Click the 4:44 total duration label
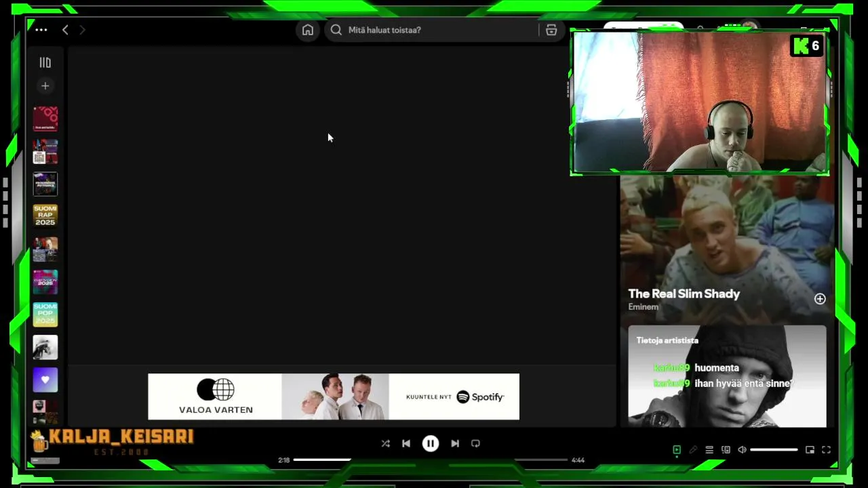The height and width of the screenshot is (488, 868). 578,460
